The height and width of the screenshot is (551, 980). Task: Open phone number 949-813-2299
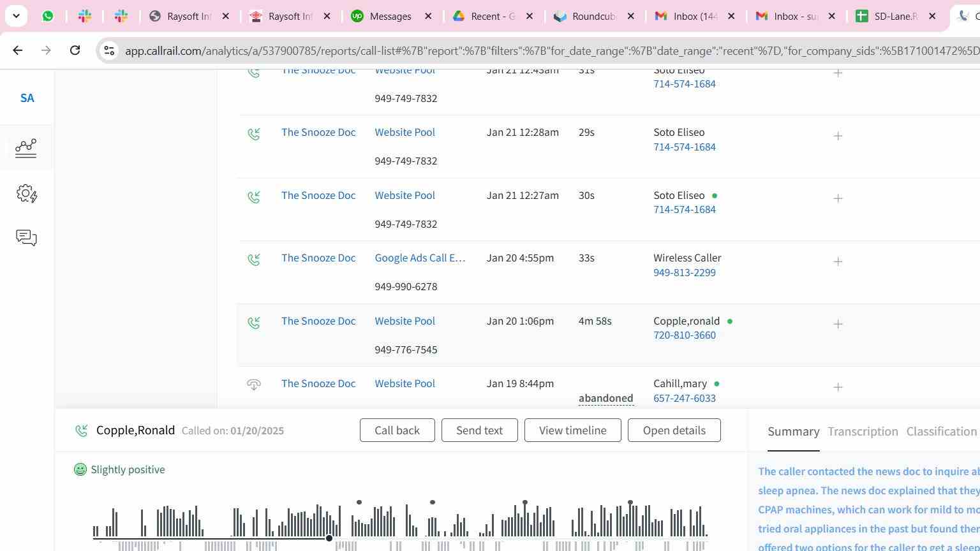(x=685, y=272)
